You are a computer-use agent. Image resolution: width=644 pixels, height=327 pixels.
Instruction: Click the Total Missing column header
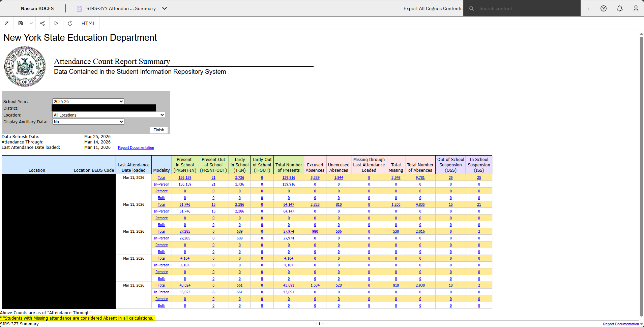click(x=396, y=165)
